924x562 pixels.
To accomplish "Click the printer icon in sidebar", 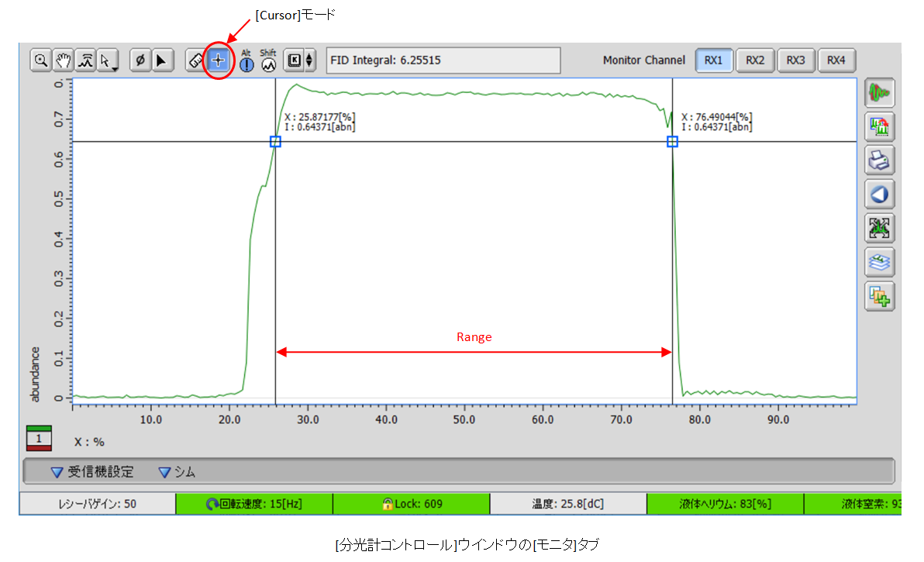I will pyautogui.click(x=880, y=160).
